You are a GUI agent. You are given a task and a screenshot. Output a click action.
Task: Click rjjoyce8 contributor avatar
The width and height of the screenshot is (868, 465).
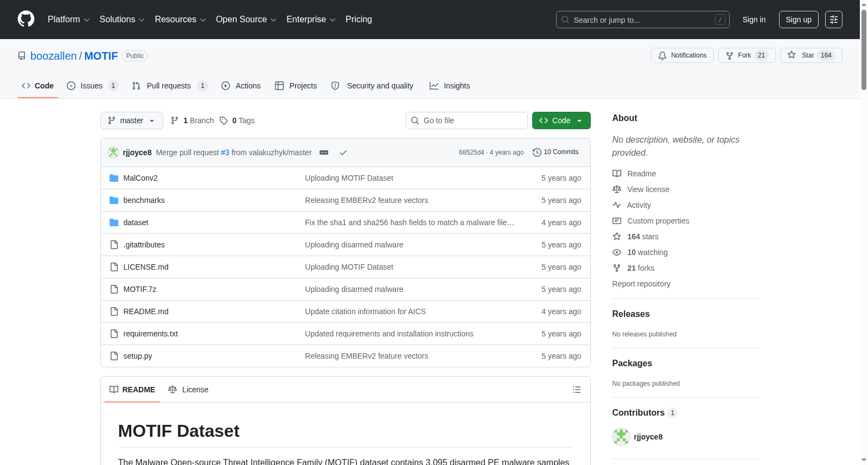pos(621,437)
